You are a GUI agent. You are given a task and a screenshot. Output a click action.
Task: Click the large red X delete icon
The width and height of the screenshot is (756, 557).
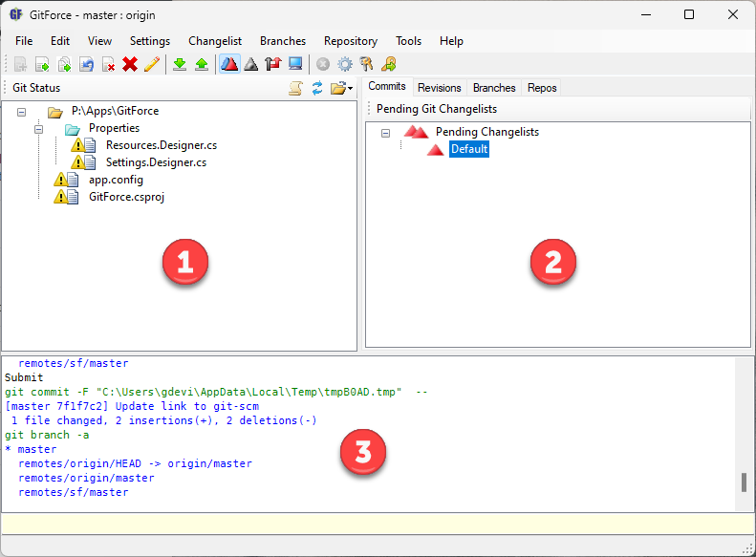click(x=130, y=64)
